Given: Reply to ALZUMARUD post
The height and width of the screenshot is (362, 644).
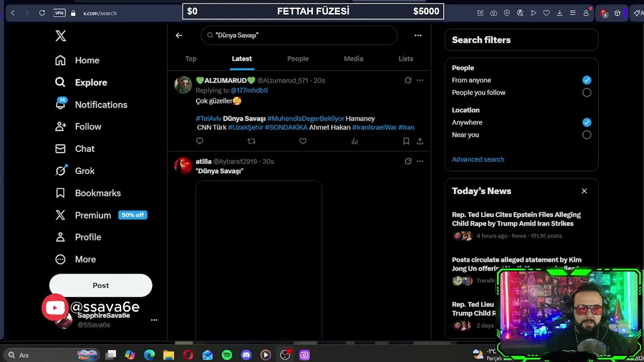Looking at the screenshot, I should (x=200, y=141).
